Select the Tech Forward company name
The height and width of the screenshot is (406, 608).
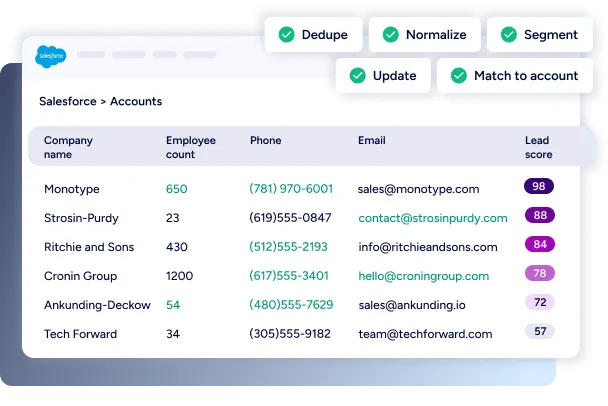coord(80,334)
